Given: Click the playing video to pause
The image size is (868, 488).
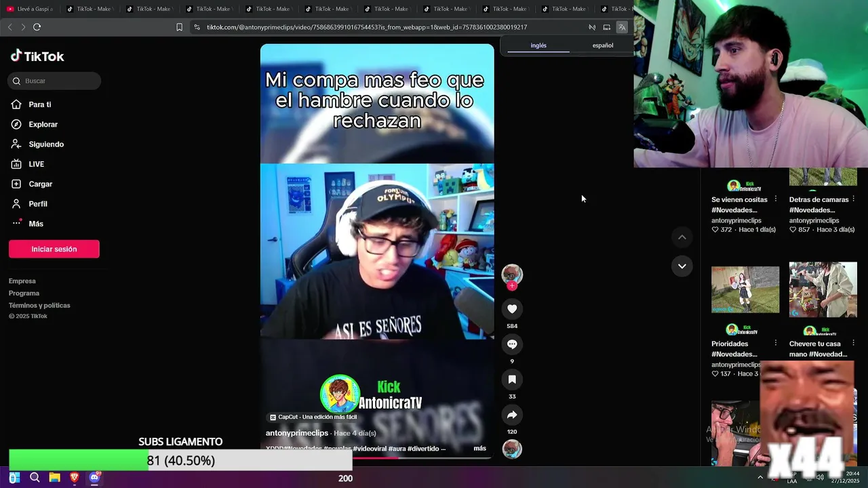Looking at the screenshot, I should pos(377,251).
